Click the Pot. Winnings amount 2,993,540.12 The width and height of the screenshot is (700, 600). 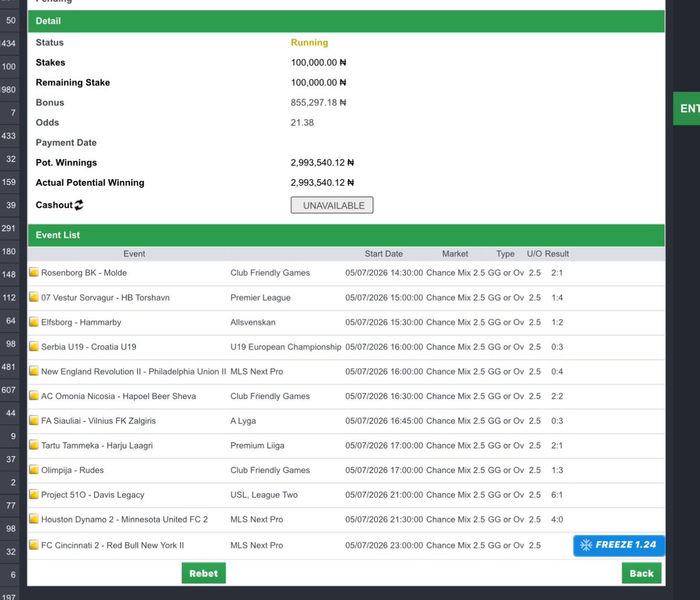pos(323,163)
